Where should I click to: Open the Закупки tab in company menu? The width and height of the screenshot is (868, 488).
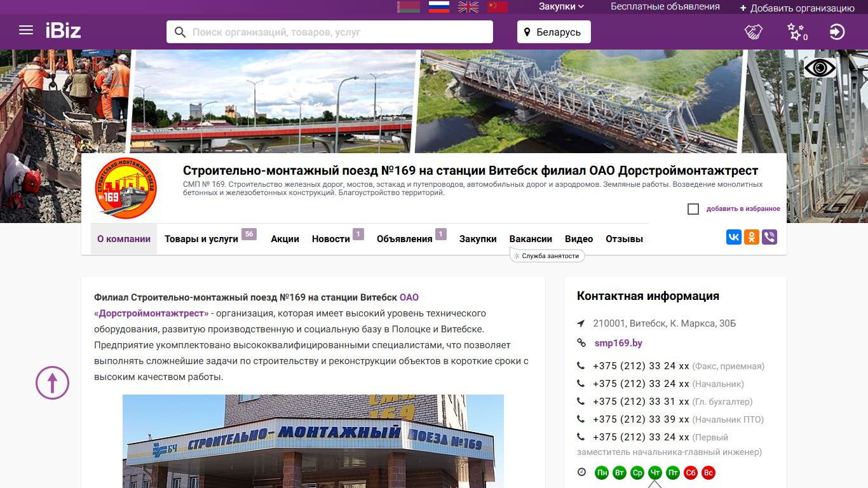478,239
